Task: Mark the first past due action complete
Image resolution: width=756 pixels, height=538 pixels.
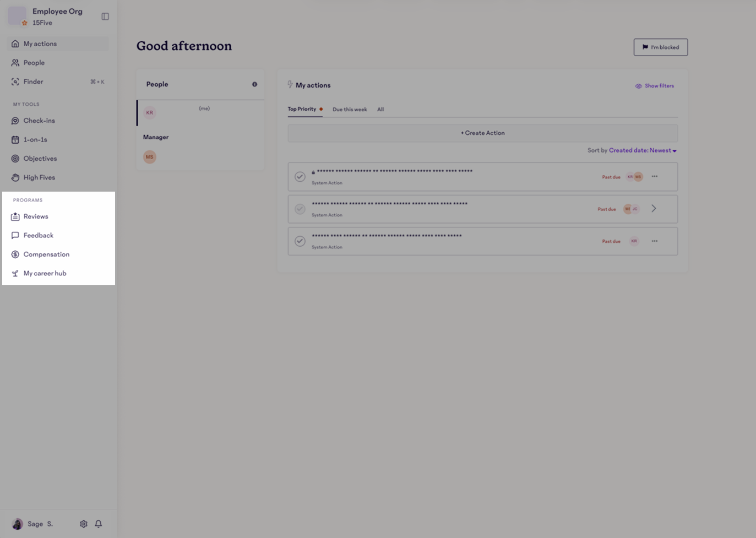Action: [x=300, y=176]
